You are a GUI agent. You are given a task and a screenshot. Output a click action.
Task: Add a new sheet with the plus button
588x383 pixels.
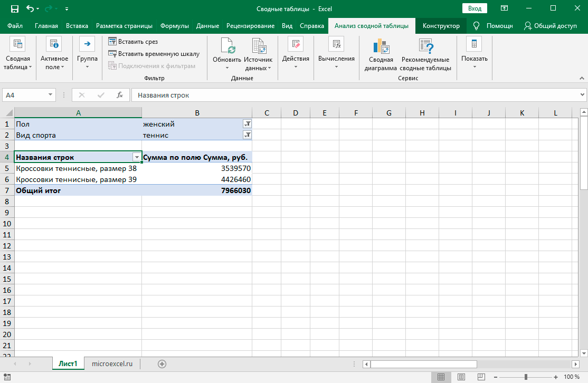click(162, 363)
